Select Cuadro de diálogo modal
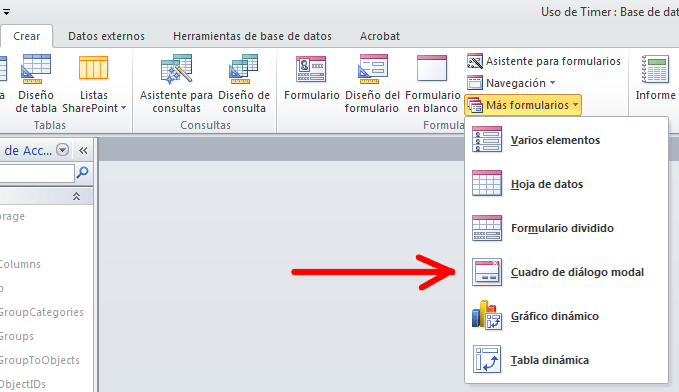The height and width of the screenshot is (392, 679). click(566, 272)
